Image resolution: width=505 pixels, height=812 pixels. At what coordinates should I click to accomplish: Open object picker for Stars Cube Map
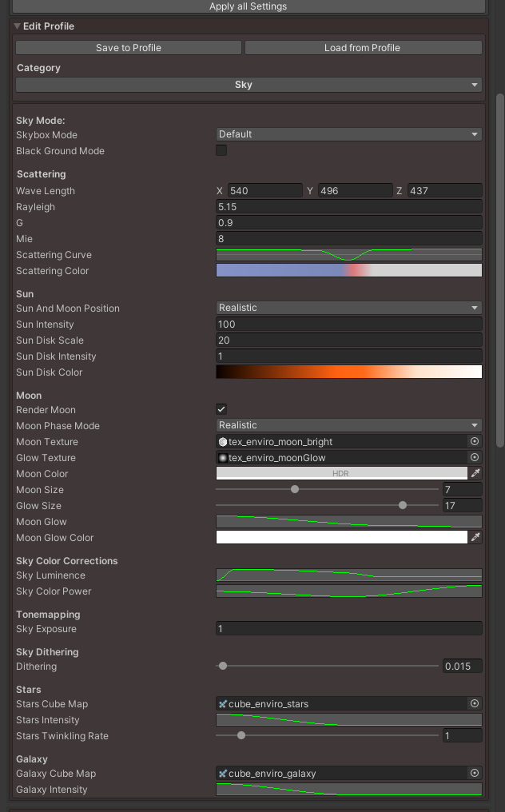(474, 703)
